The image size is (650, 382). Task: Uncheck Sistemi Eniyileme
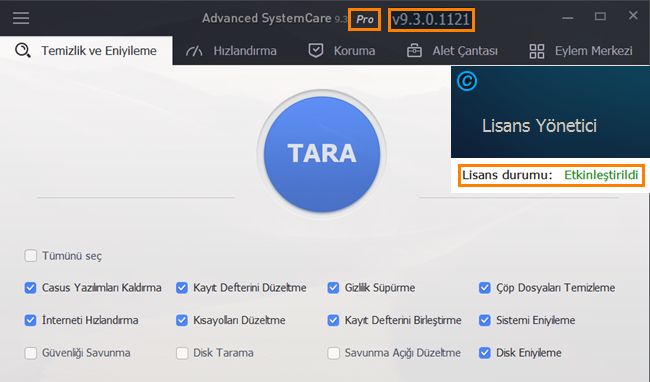pyautogui.click(x=485, y=320)
